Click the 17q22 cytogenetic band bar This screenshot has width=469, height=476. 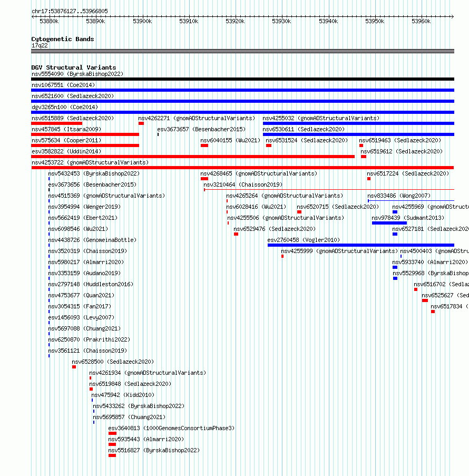(x=242, y=51)
